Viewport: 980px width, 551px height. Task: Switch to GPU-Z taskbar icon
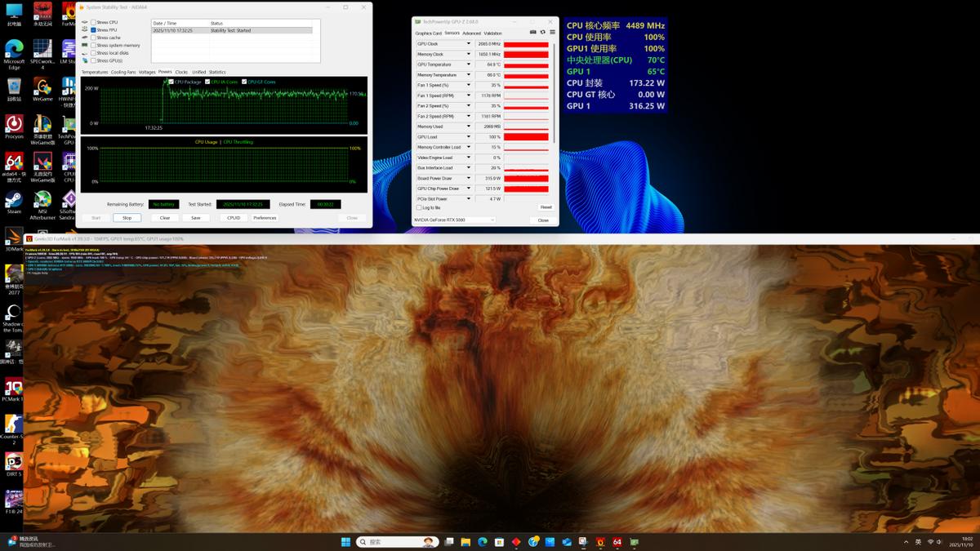click(x=634, y=541)
